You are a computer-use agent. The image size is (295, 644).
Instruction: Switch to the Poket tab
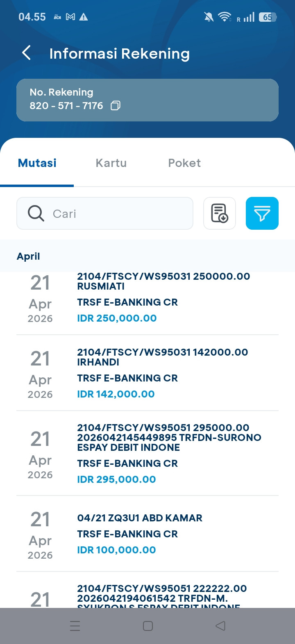pos(184,163)
